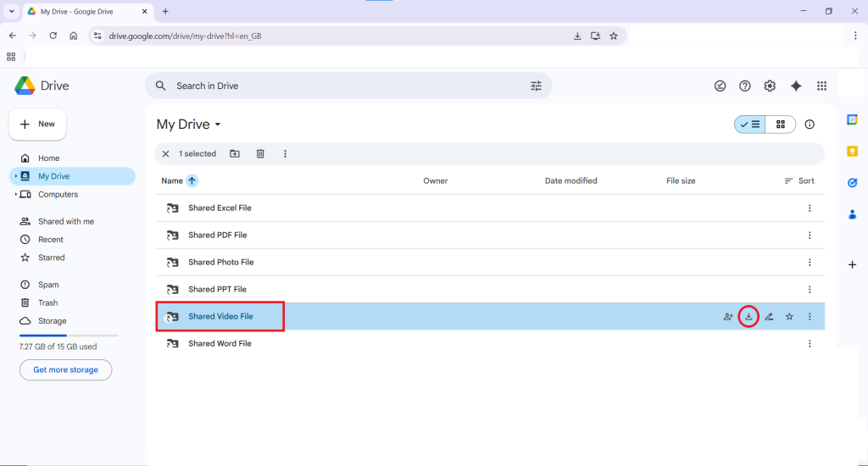The width and height of the screenshot is (868, 466).
Task: Click the New button
Action: (x=38, y=124)
